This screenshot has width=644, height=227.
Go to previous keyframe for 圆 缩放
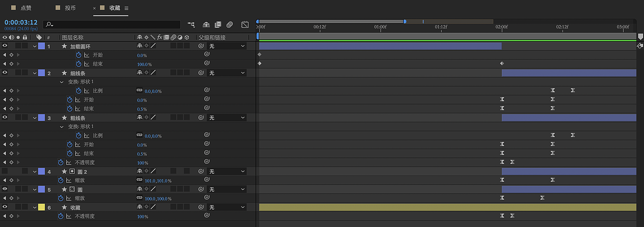5,198
